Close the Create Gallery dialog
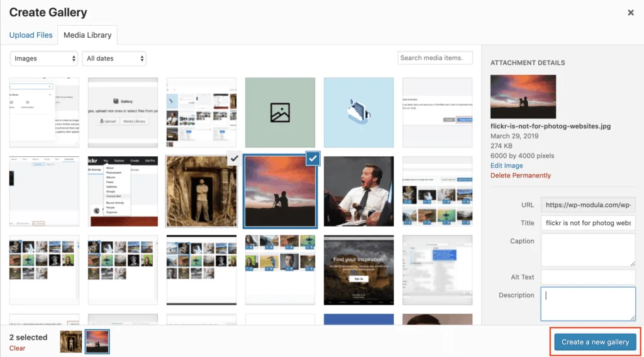 pyautogui.click(x=630, y=13)
